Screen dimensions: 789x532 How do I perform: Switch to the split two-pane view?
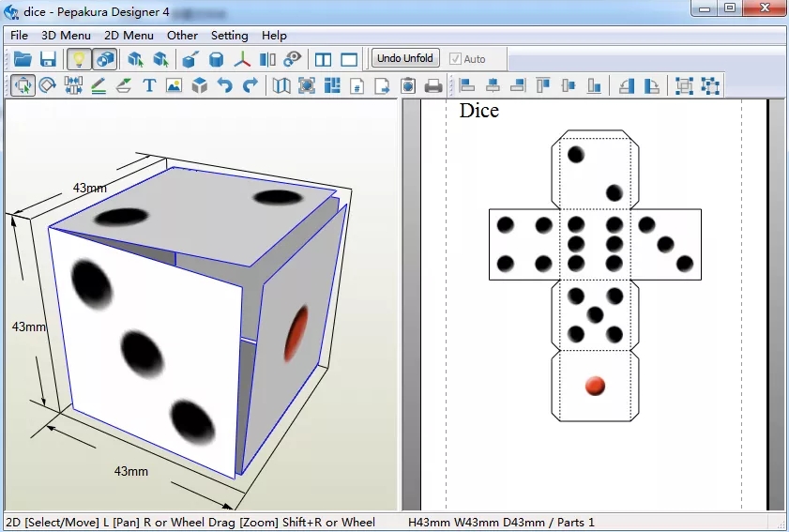click(323, 59)
